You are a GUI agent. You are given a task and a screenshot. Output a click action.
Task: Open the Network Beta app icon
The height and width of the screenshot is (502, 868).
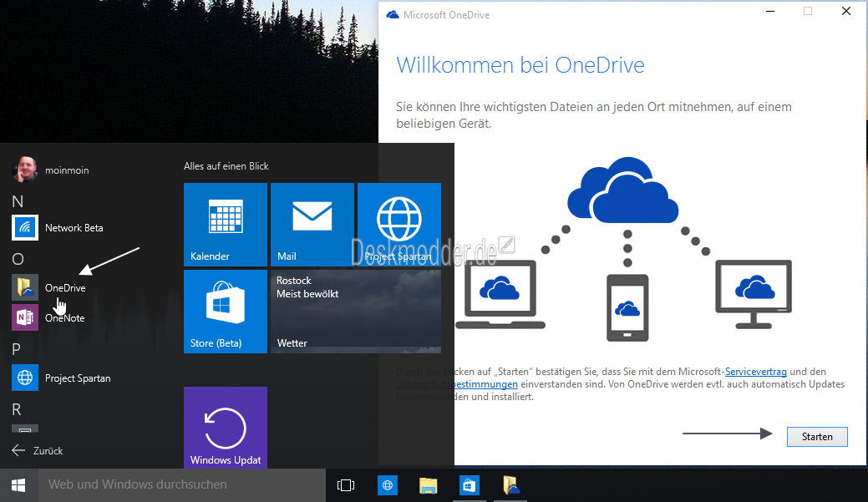click(x=25, y=227)
